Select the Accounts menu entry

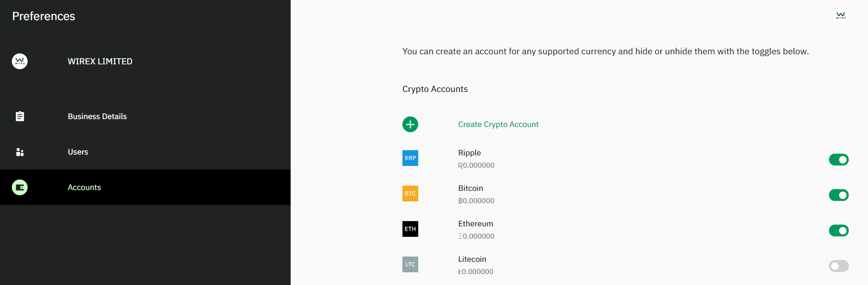(145, 187)
